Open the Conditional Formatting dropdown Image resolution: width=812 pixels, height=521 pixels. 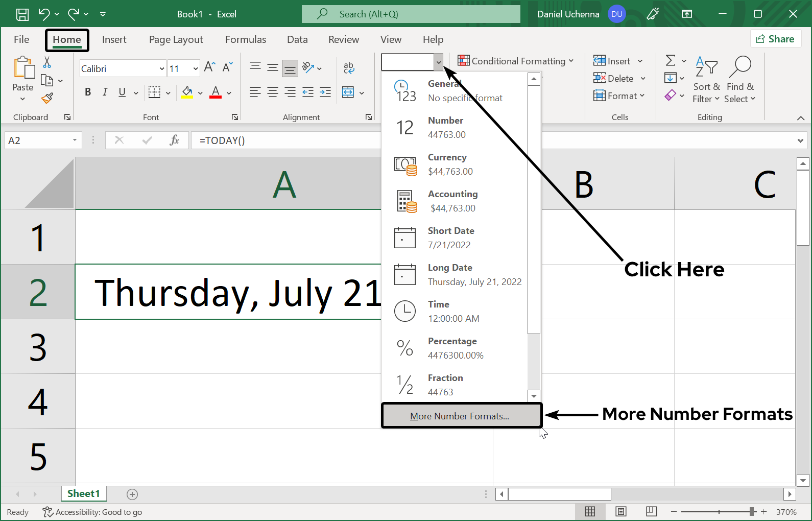click(516, 61)
